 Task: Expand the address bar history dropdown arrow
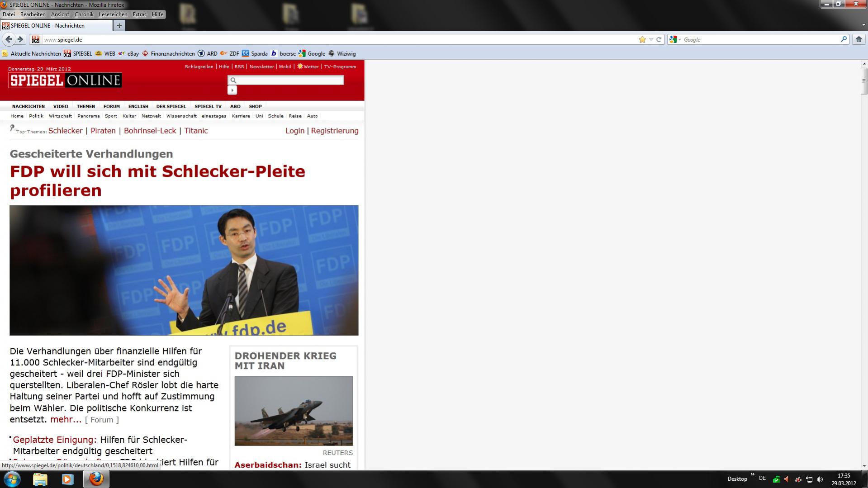(651, 39)
